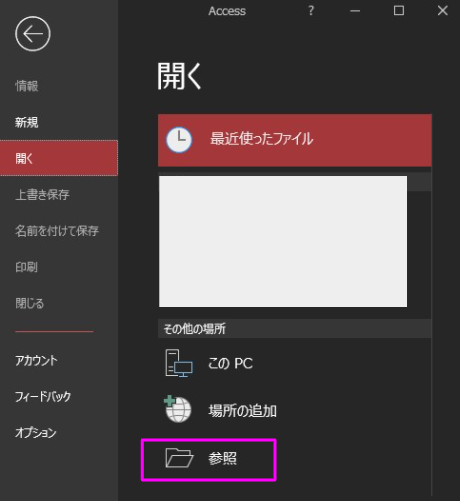Open the アカウント page

[x=36, y=360]
